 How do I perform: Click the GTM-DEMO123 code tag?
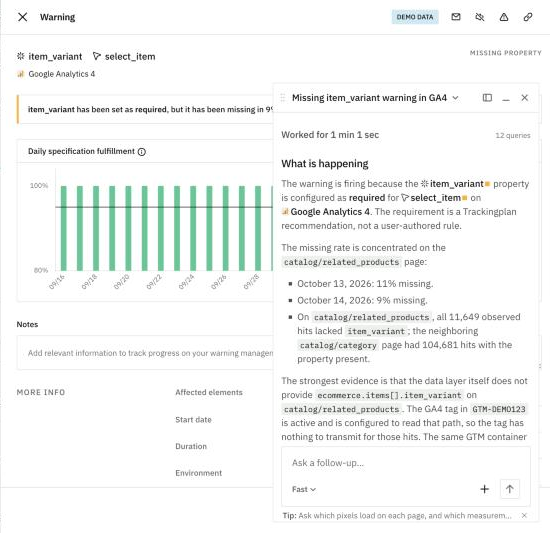[x=499, y=409]
